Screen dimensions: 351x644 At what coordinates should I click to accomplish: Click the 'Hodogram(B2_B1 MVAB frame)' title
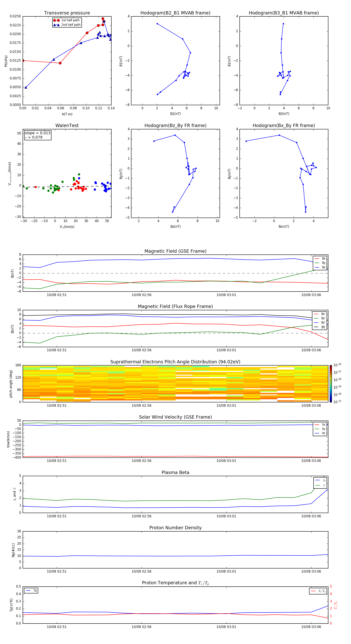(x=175, y=13)
